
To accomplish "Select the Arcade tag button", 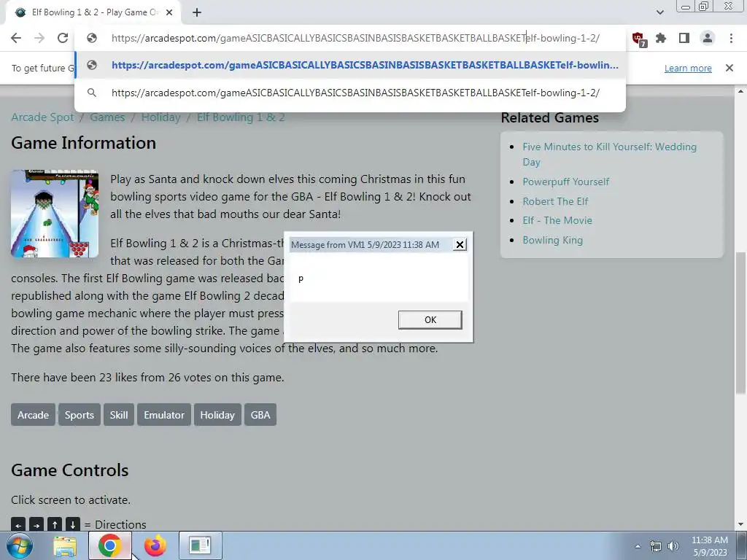I will [33, 415].
